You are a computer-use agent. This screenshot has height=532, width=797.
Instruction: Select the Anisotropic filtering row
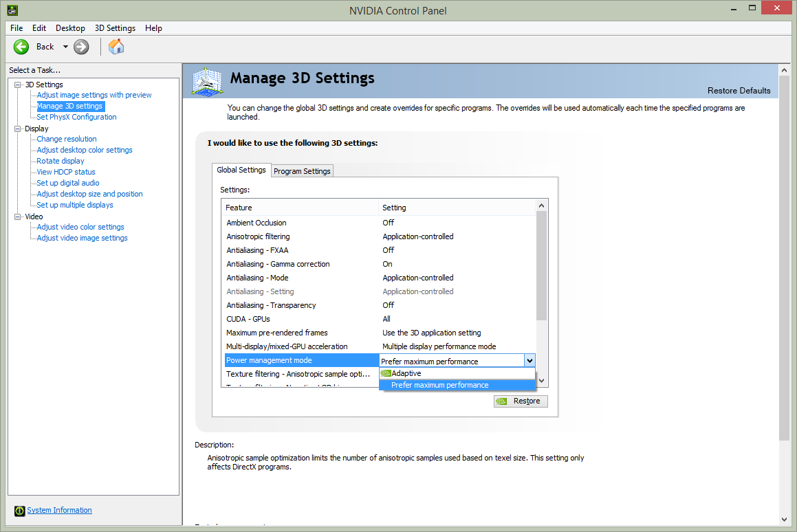(x=380, y=236)
